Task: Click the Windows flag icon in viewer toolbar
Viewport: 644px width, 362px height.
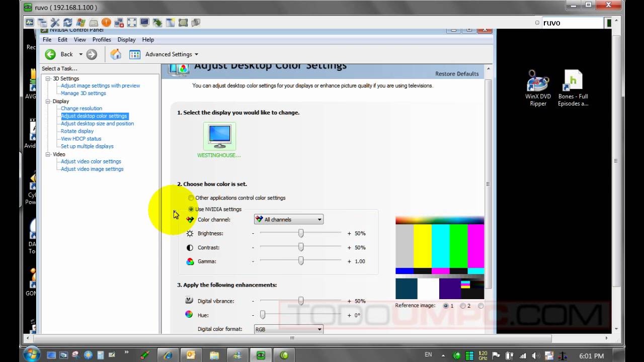Action: (x=80, y=23)
